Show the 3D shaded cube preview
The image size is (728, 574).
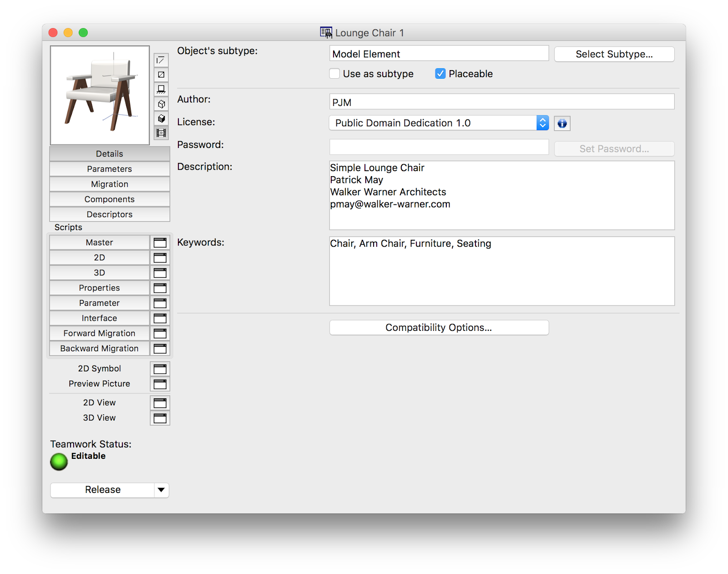point(161,118)
